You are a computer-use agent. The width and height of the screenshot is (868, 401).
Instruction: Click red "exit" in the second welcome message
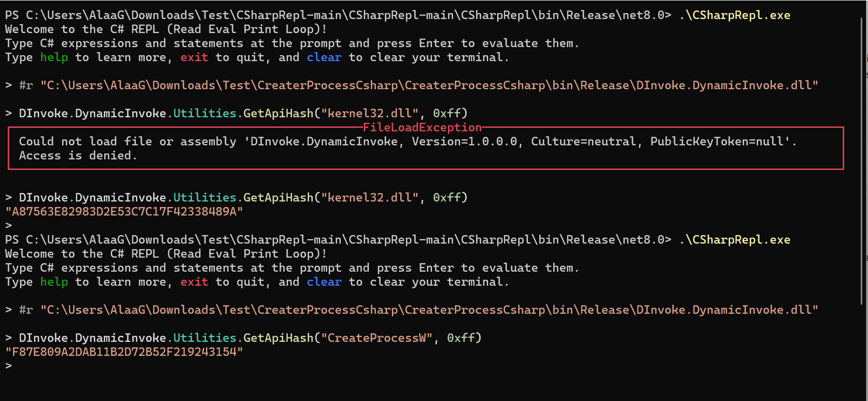[194, 282]
